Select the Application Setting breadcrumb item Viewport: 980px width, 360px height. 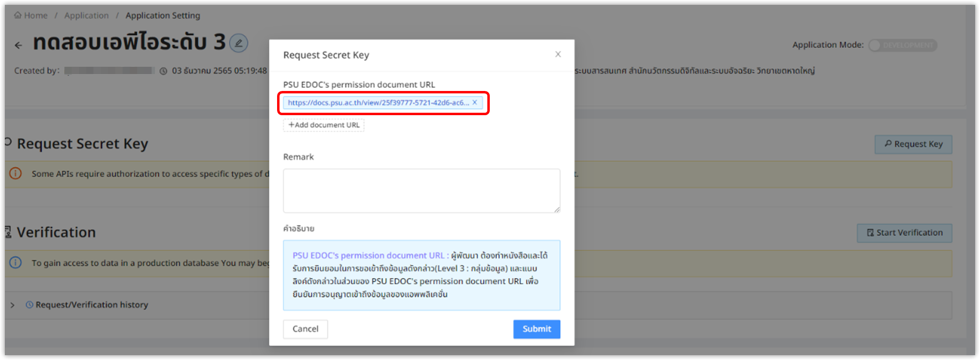click(162, 15)
